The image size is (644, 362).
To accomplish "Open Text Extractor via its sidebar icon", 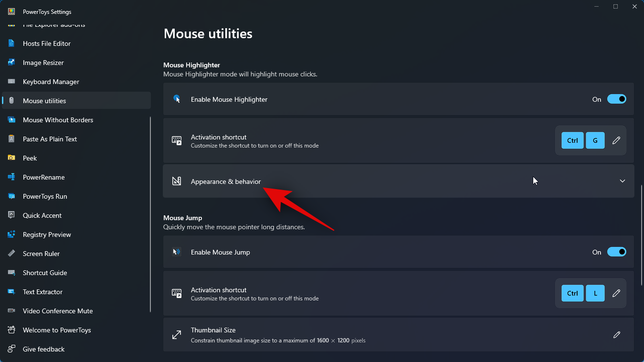I will coord(11,292).
